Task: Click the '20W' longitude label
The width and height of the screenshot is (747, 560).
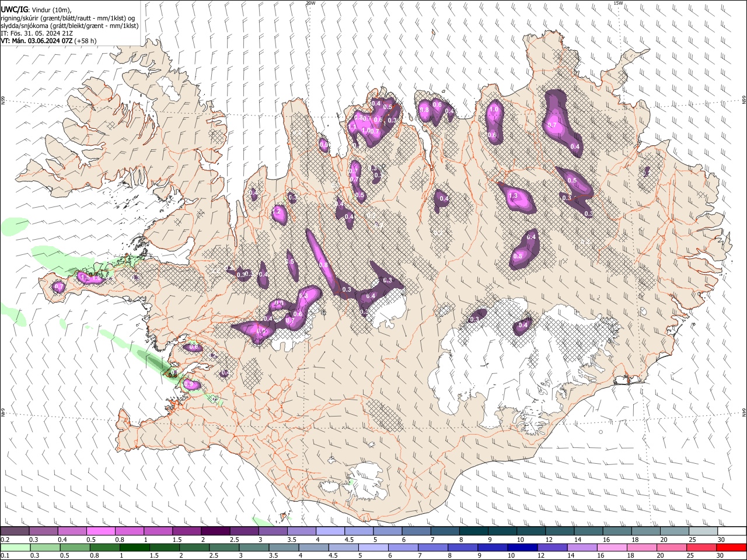Action: point(310,3)
